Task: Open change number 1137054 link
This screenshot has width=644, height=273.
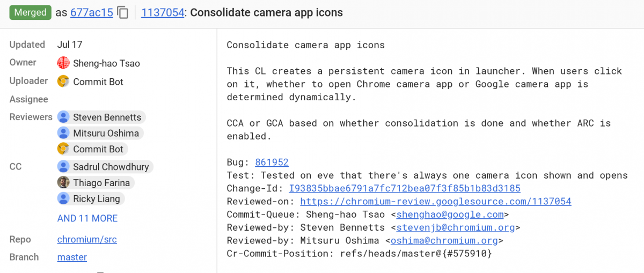Action: [163, 12]
